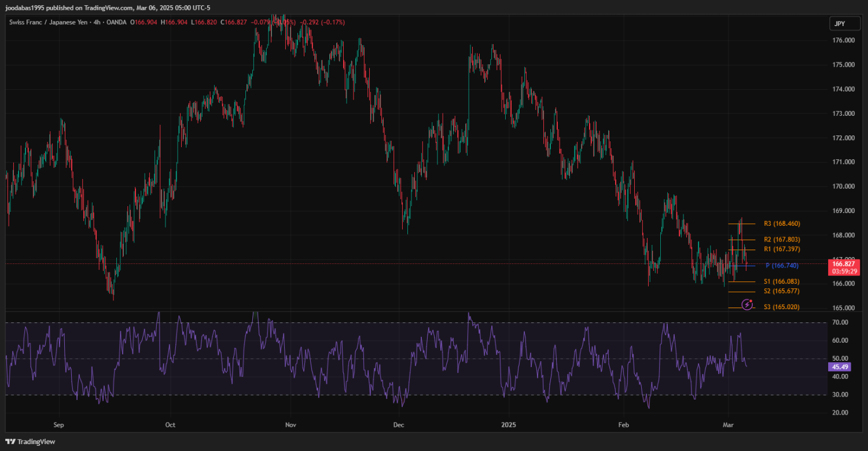
Task: Select the Feb label on time axis
Action: point(623,424)
